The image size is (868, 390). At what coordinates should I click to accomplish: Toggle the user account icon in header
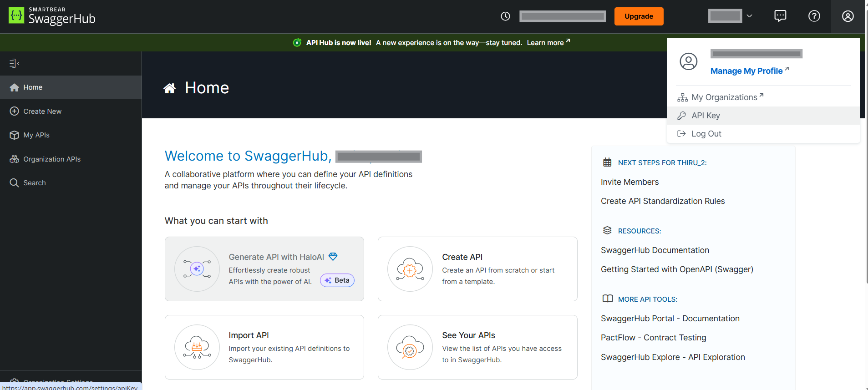848,16
